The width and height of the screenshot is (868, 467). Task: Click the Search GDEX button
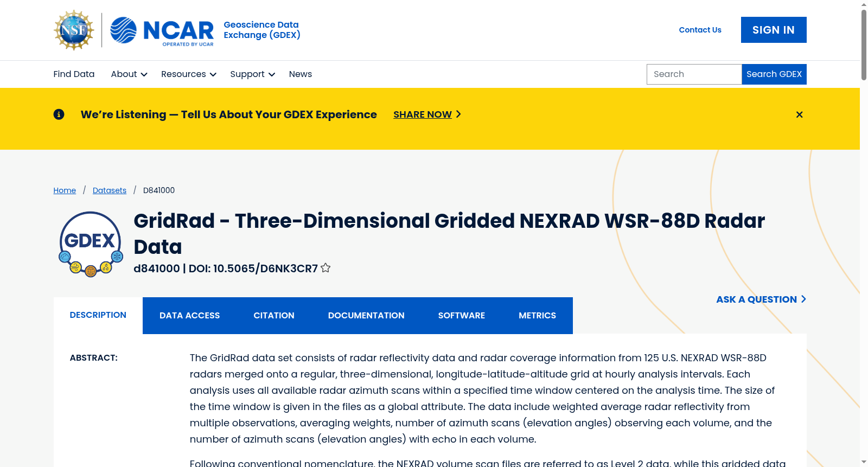[x=774, y=74]
